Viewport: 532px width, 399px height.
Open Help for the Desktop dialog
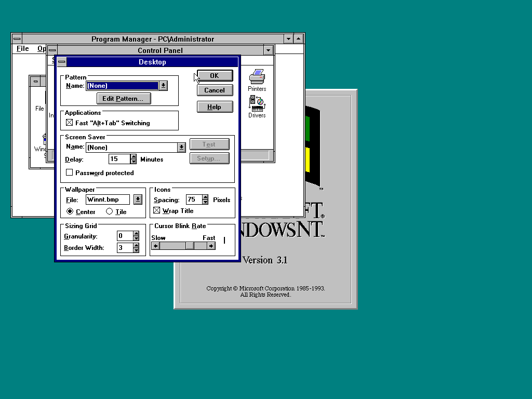(x=215, y=107)
